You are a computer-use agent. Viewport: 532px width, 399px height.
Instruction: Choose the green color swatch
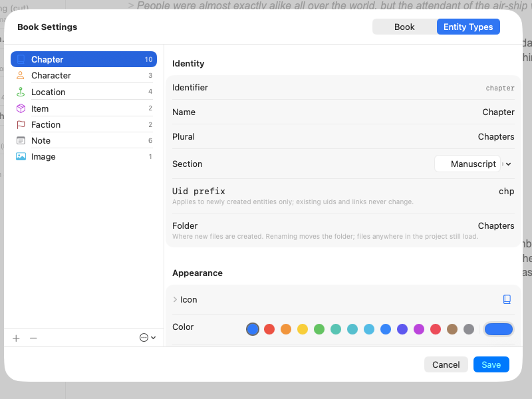click(319, 329)
